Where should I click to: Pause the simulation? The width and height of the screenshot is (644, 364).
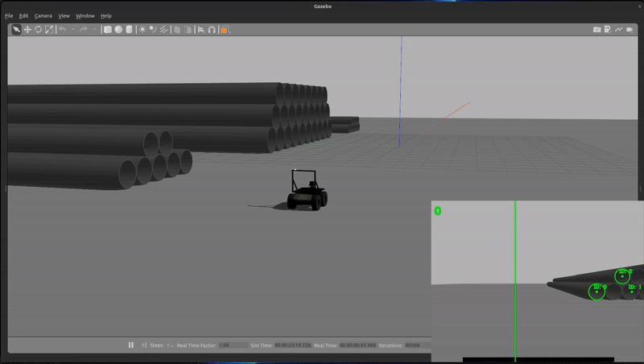[x=131, y=345]
